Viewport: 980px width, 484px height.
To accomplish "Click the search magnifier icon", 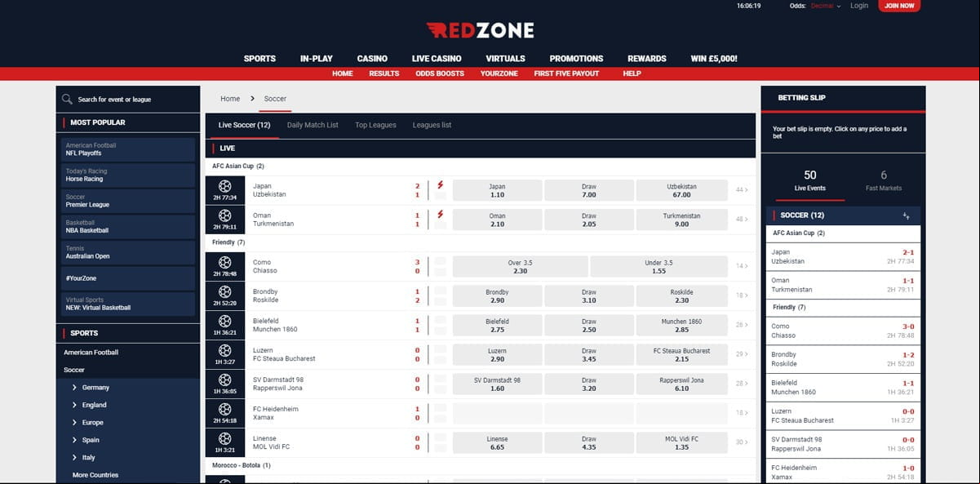I will (67, 100).
